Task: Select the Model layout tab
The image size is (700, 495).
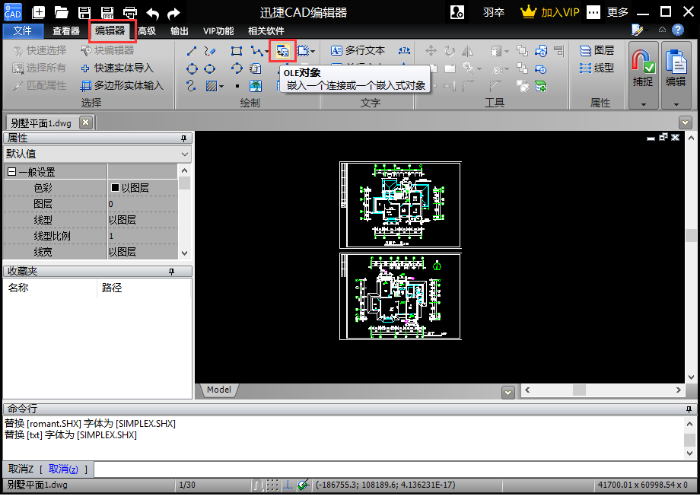Action: [x=219, y=390]
